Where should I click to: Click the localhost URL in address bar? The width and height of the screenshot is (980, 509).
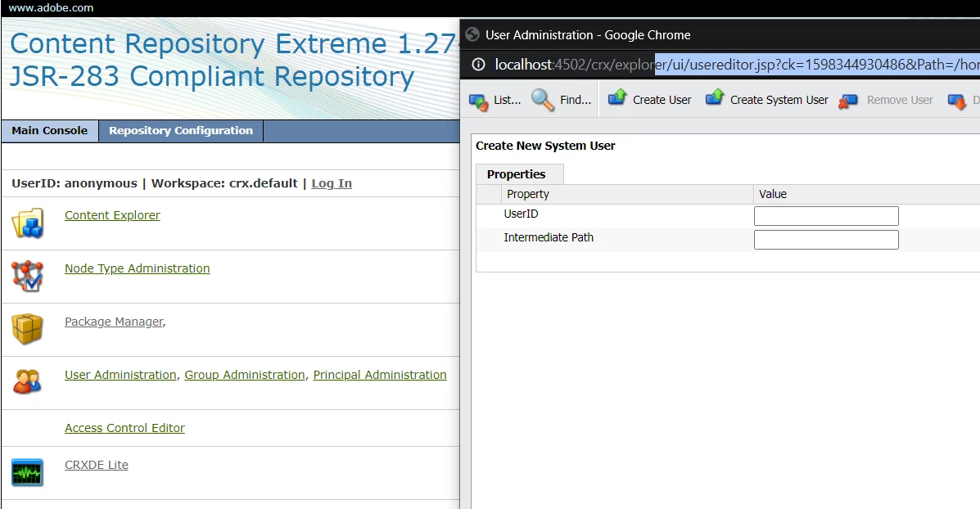click(737, 65)
